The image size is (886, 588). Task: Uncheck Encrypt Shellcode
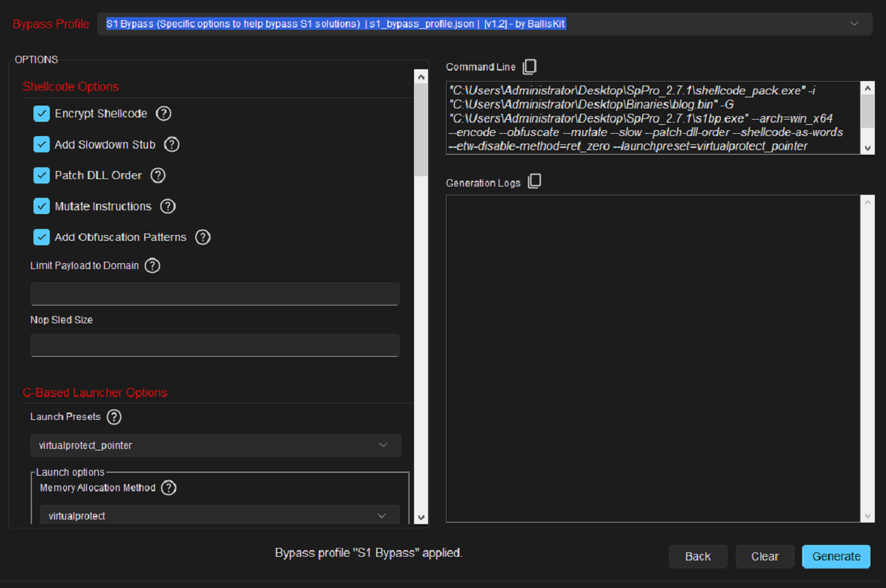41,114
